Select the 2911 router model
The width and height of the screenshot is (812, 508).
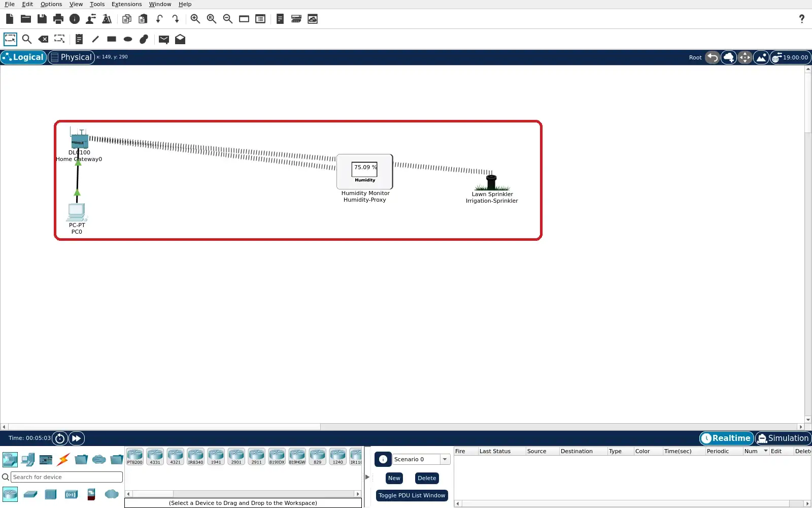[x=256, y=457]
